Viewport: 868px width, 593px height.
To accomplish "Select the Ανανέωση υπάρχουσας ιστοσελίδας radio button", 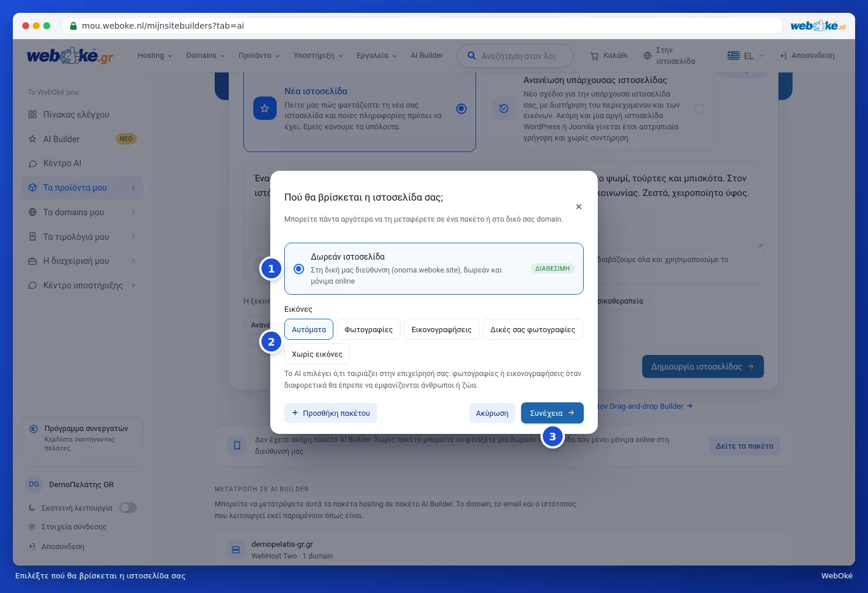I will click(700, 109).
